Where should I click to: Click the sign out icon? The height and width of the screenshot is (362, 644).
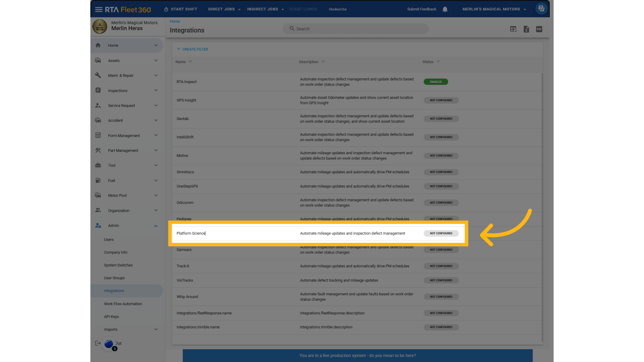point(98,343)
